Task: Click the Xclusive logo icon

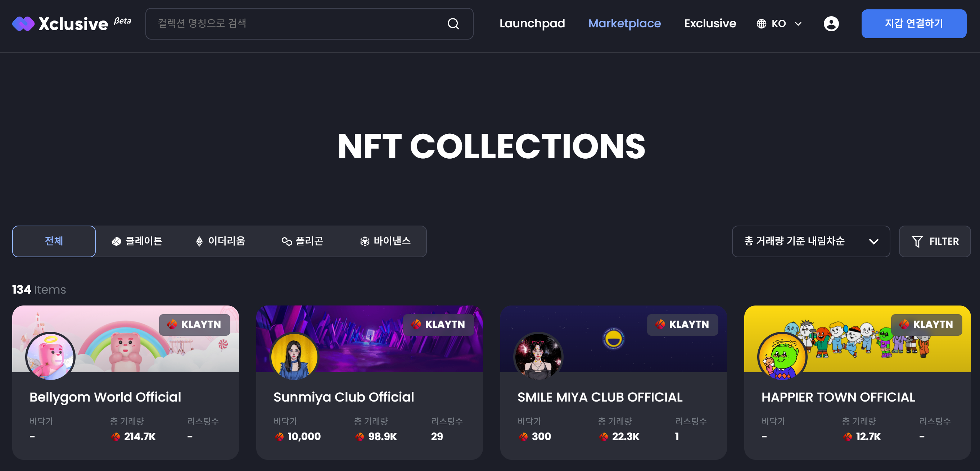Action: point(23,24)
